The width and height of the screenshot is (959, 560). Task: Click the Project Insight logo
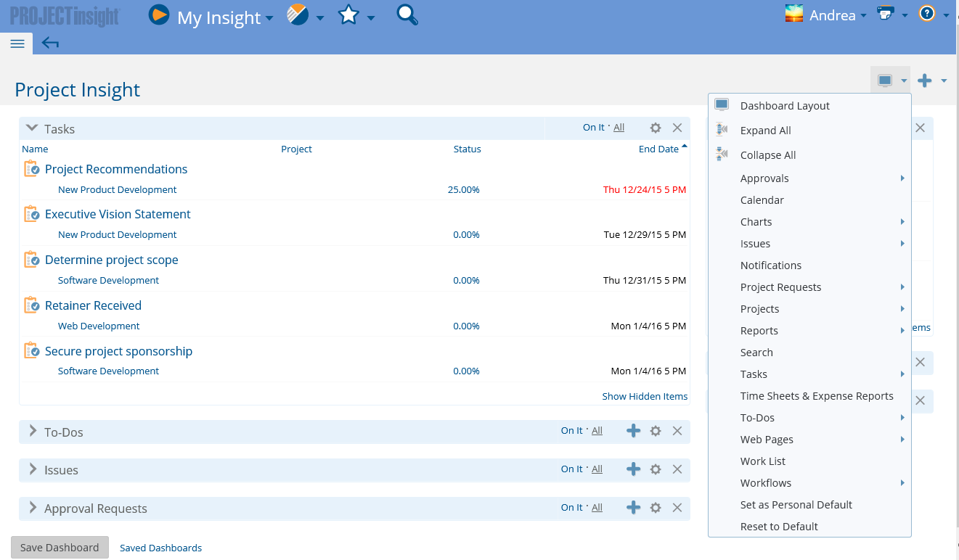(x=65, y=15)
